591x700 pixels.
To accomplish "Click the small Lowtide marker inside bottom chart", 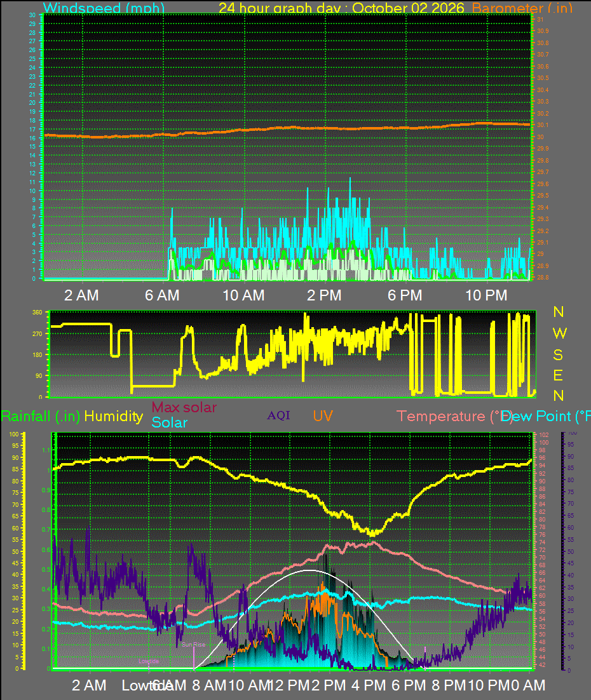I will click(149, 661).
